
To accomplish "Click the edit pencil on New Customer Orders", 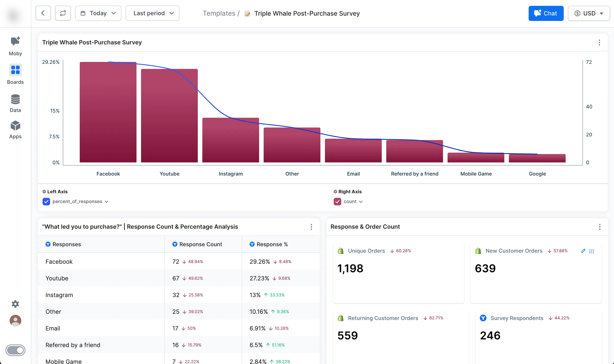I will pos(583,251).
